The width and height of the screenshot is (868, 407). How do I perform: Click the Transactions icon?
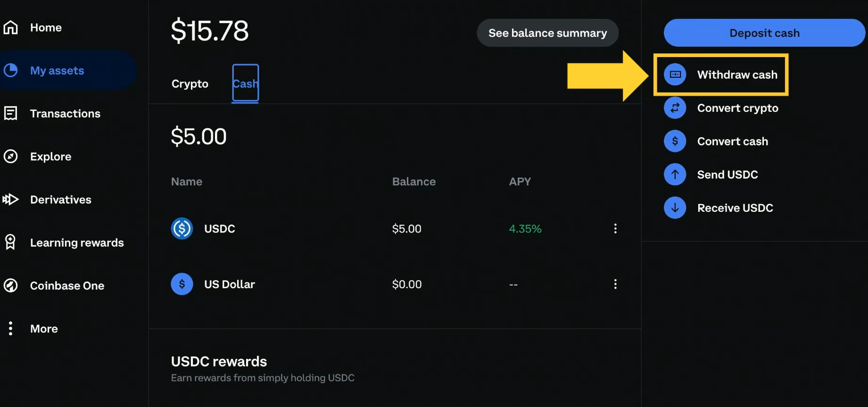coord(10,113)
